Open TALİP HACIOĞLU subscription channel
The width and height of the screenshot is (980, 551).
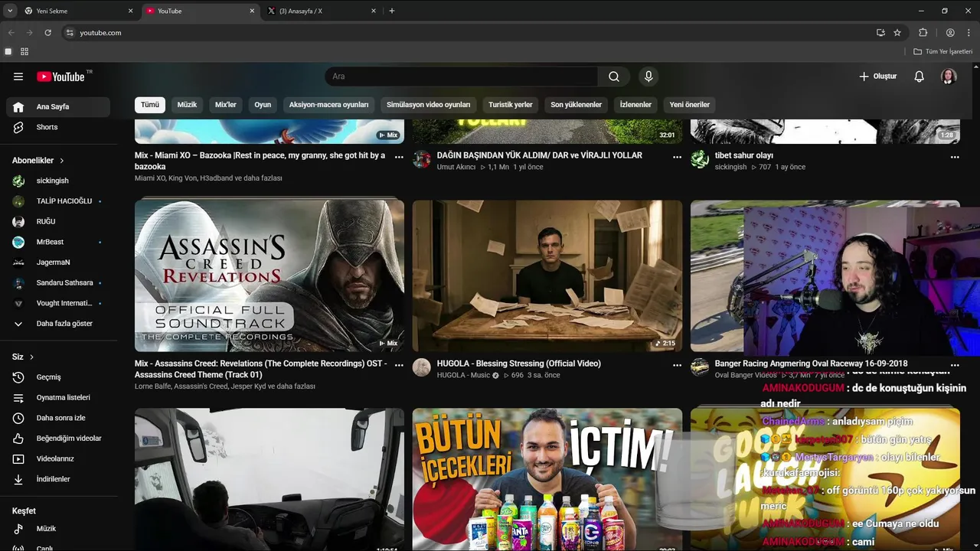click(x=58, y=201)
